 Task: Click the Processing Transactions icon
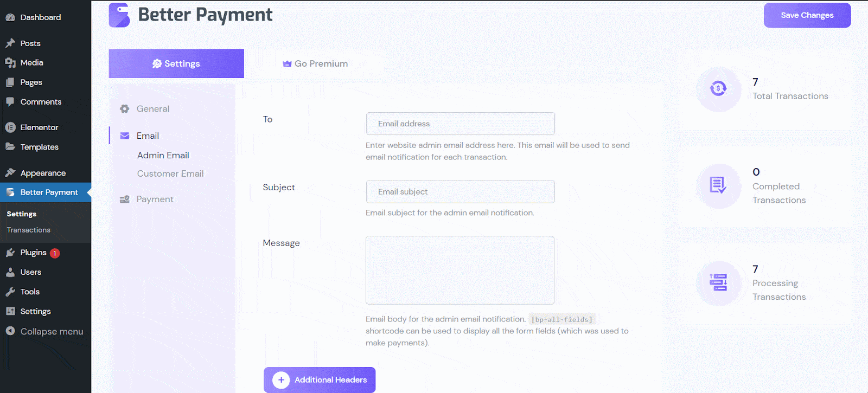coord(718,282)
